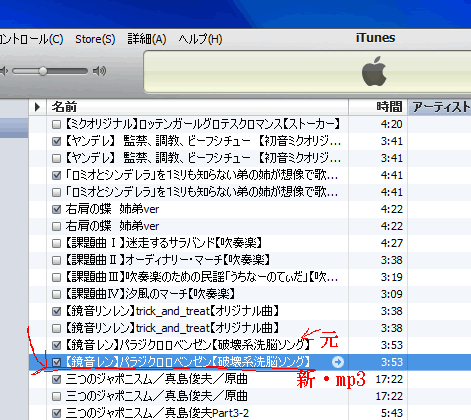Viewport: 471px width, 420px height.
Task: Click the volume slider knob
Action: click(43, 71)
